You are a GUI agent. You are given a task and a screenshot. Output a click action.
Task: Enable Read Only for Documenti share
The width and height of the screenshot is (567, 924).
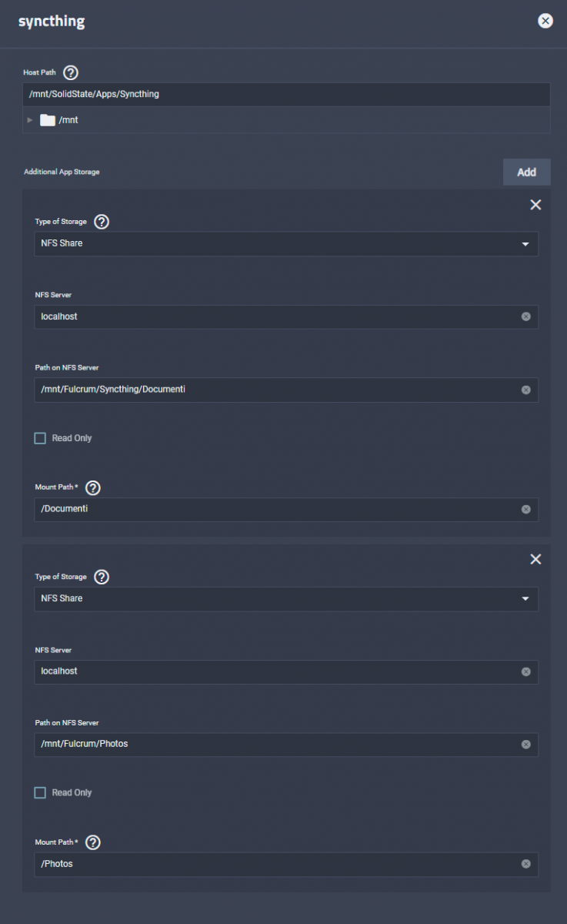40,438
